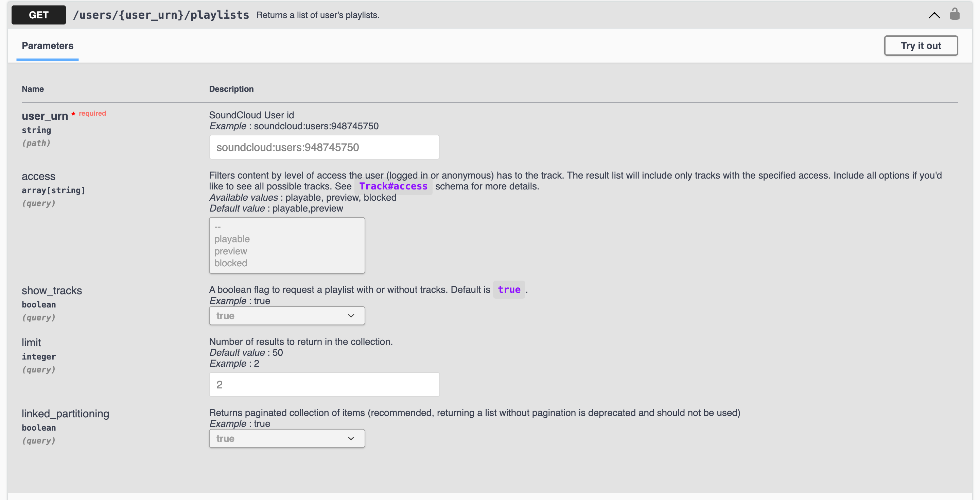
Task: Open the show_tracks true dropdown
Action: 281,316
